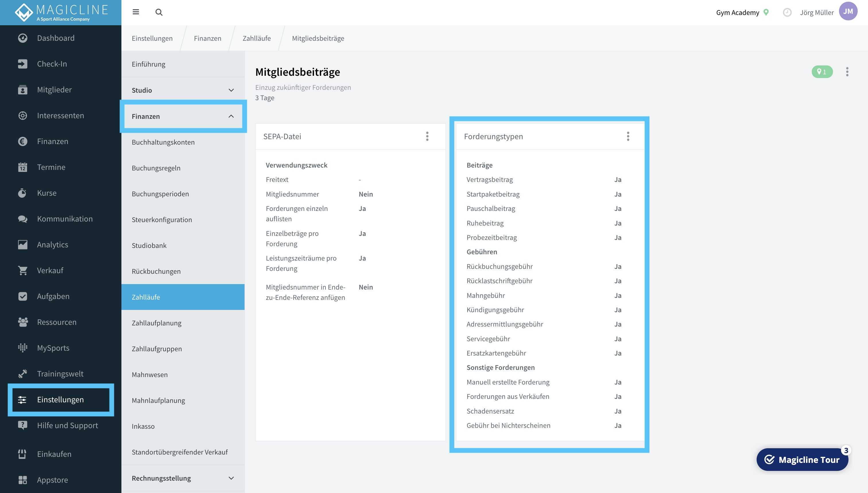Open Studiobank settings
Viewport: 868px width, 493px height.
point(183,245)
